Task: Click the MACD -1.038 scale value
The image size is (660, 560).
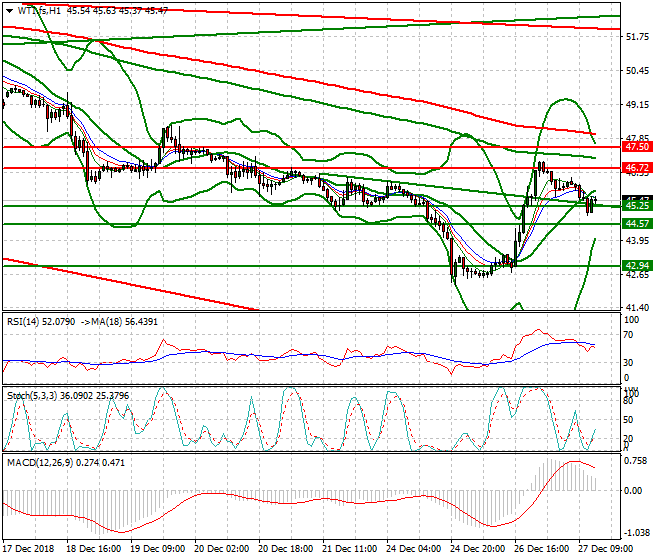Action: (x=636, y=533)
